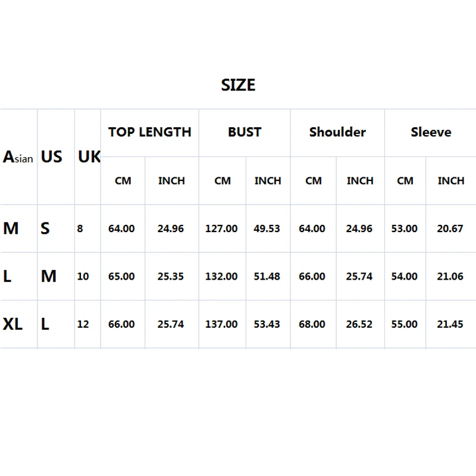The height and width of the screenshot is (476, 476).
Task: Click top length value 65.00
Action: [121, 276]
